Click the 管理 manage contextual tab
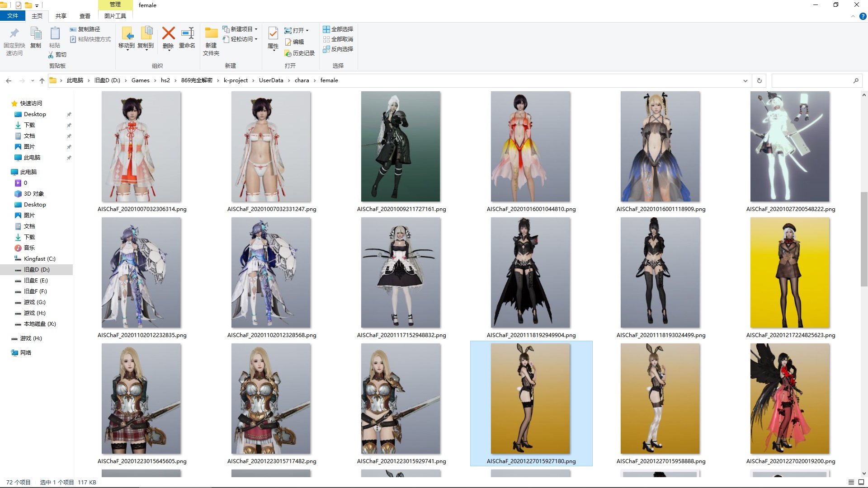This screenshot has height=488, width=868. point(115,5)
